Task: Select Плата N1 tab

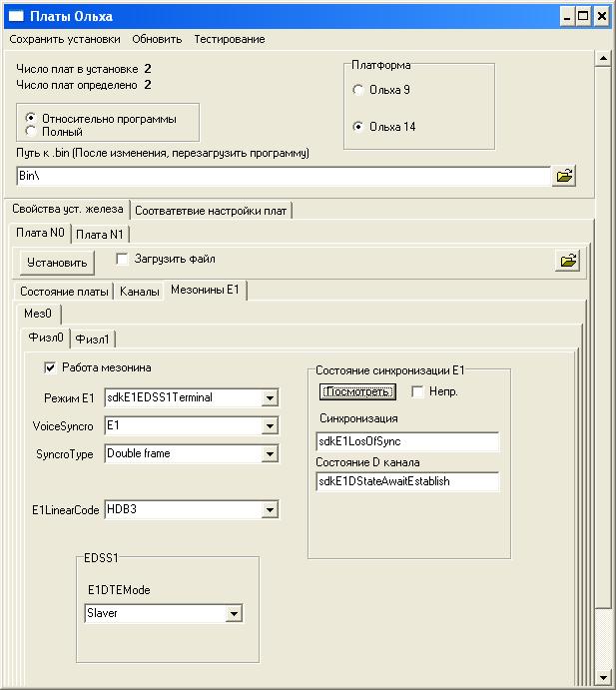Action: [x=100, y=235]
